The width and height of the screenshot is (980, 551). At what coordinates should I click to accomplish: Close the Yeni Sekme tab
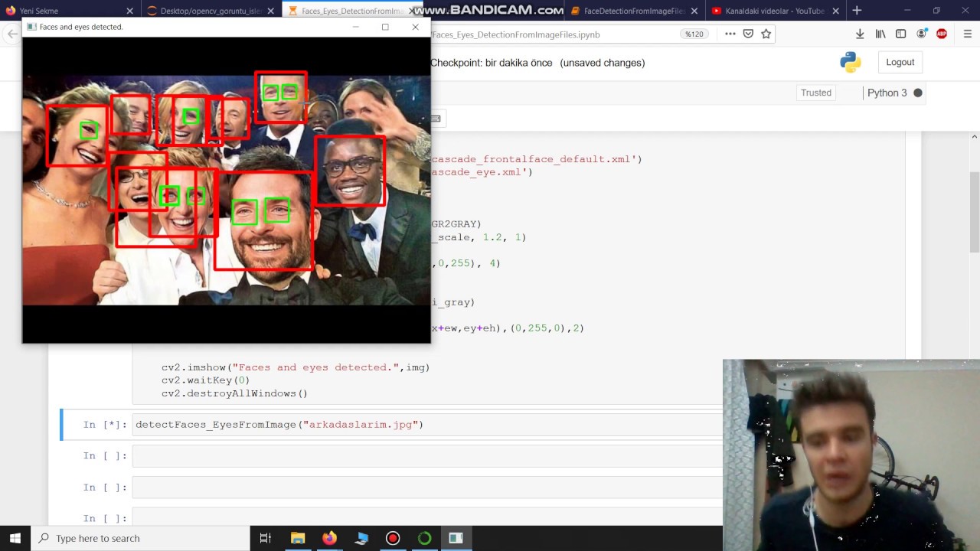129,11
